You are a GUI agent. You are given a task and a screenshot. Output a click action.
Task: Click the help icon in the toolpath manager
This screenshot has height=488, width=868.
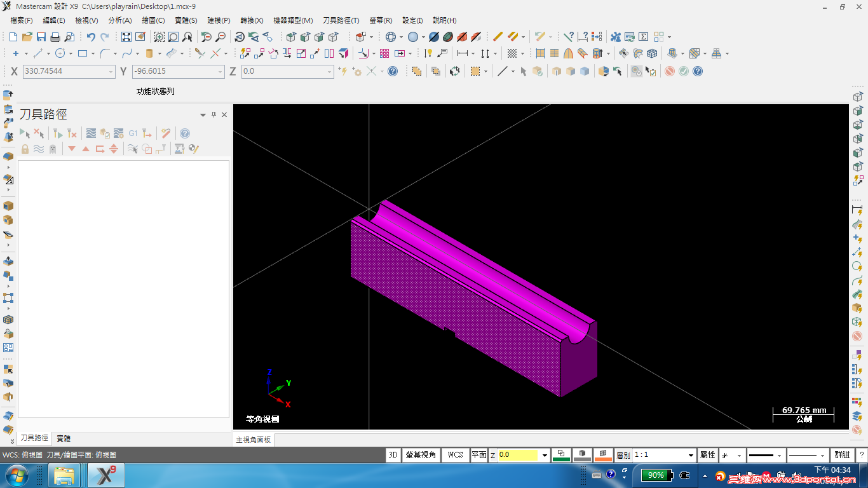pyautogui.click(x=185, y=133)
